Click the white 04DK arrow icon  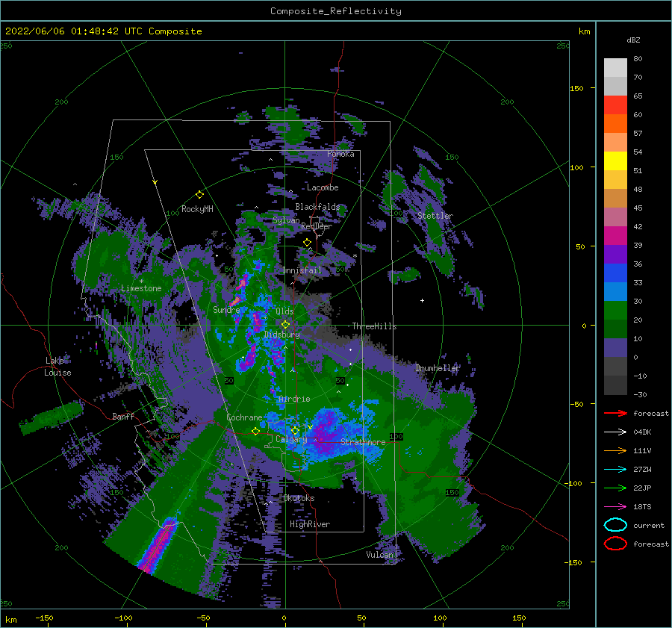tap(615, 432)
